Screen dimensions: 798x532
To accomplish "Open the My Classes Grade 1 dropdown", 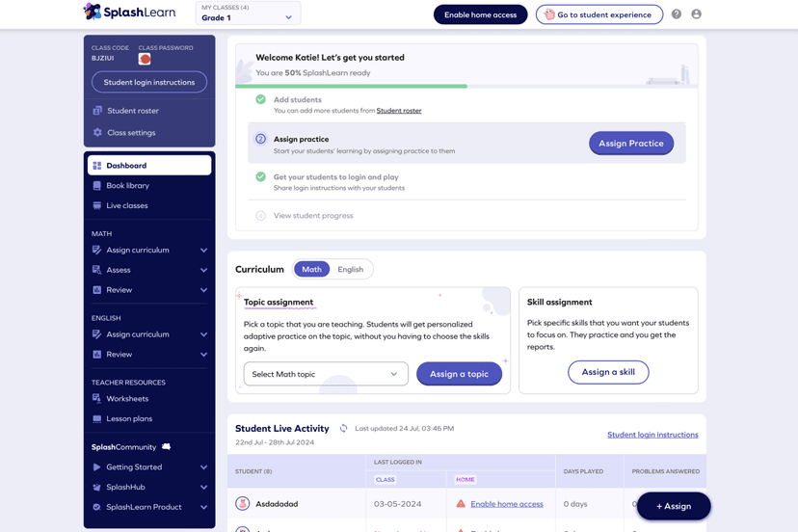I will [248, 13].
